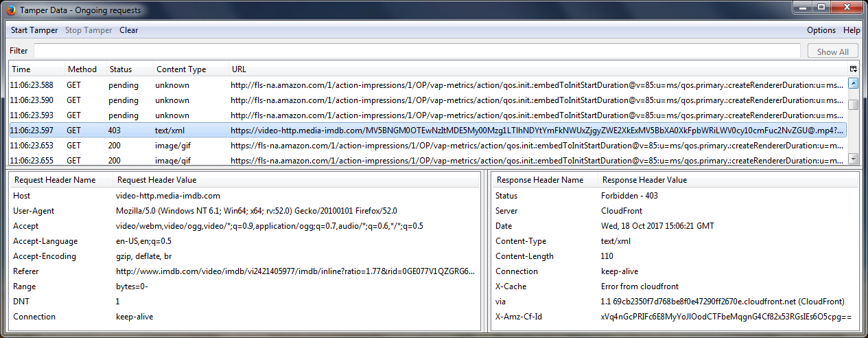Select the response Connection header row
The width and height of the screenshot is (868, 338).
click(x=675, y=271)
